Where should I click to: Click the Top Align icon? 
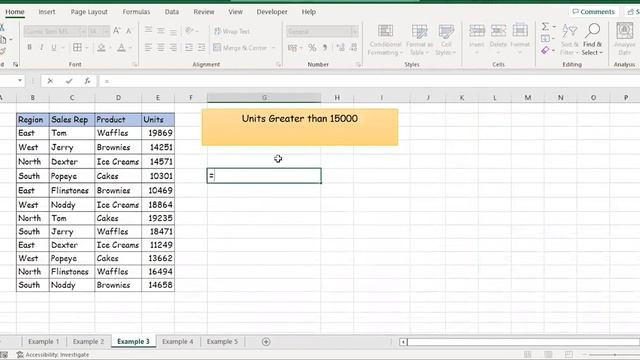[148, 31]
